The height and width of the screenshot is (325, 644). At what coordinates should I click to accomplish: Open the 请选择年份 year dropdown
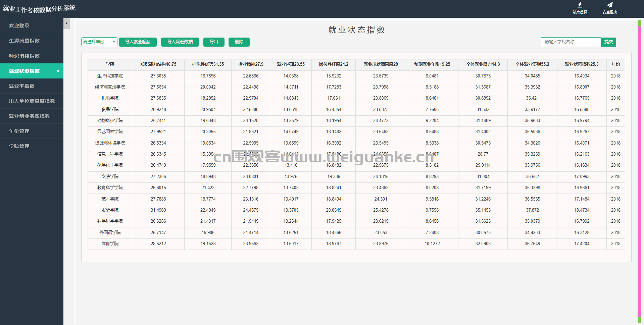[x=99, y=42]
